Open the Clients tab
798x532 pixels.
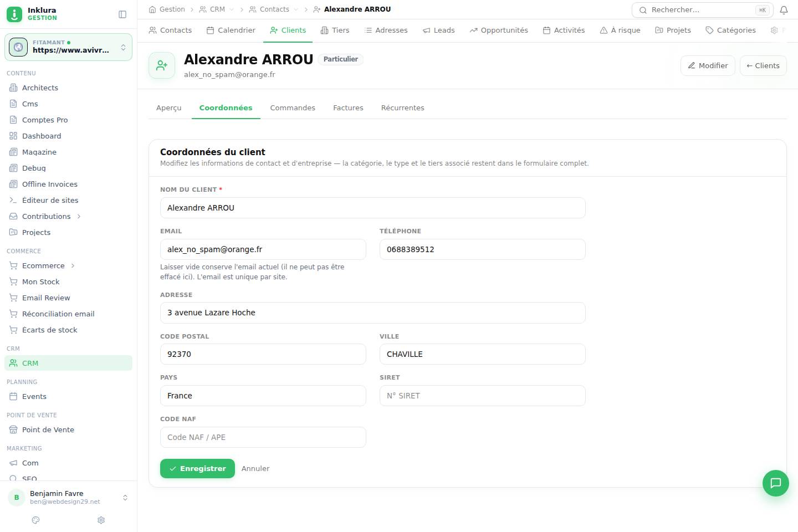coord(288,30)
